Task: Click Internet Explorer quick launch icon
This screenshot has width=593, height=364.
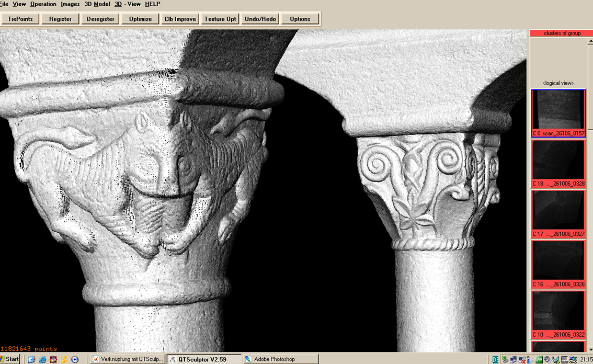Action: pyautogui.click(x=42, y=359)
